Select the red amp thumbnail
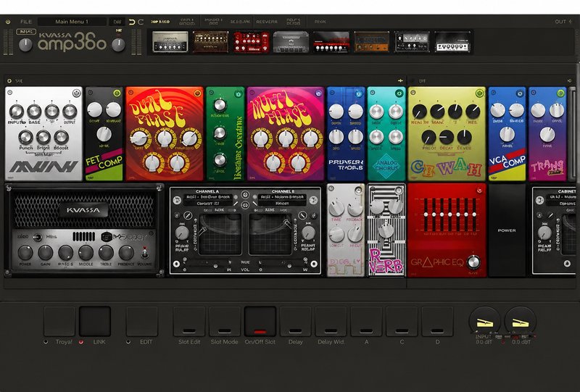 click(x=251, y=41)
